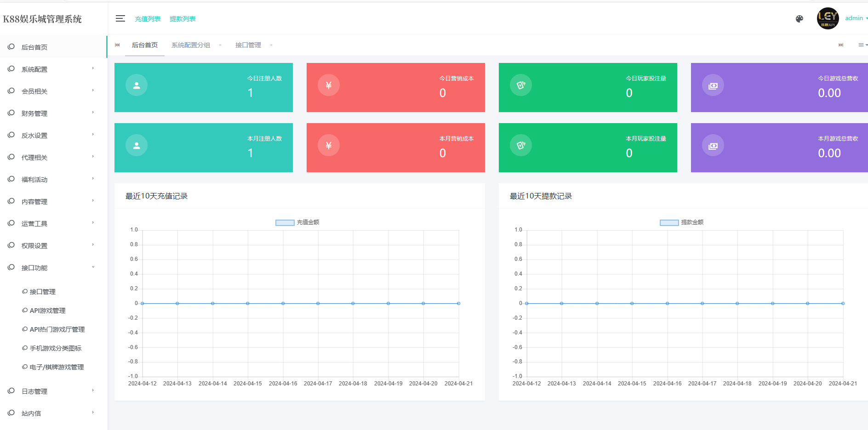The width and height of the screenshot is (868, 430).
Task: Click the 权限设置 chevron arrow
Action: pos(93,245)
